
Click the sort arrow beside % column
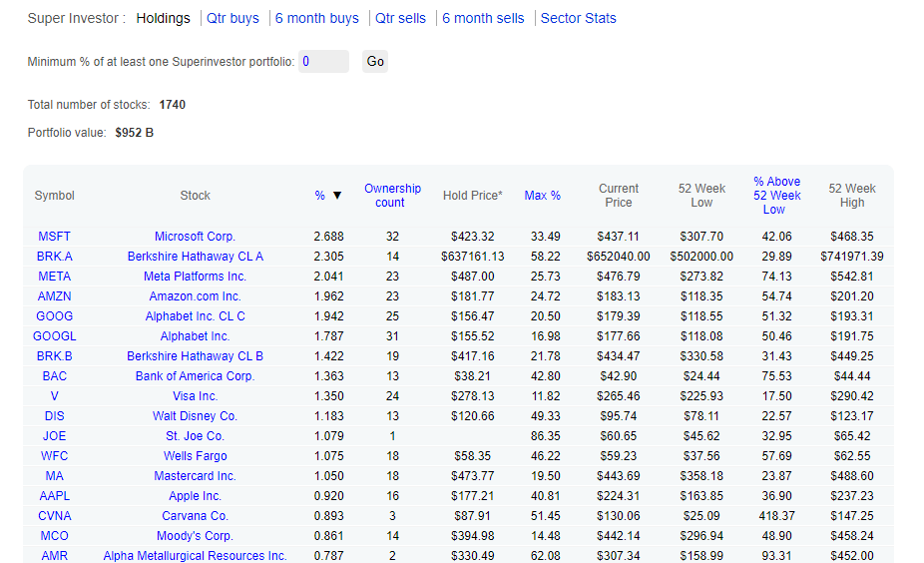(337, 196)
